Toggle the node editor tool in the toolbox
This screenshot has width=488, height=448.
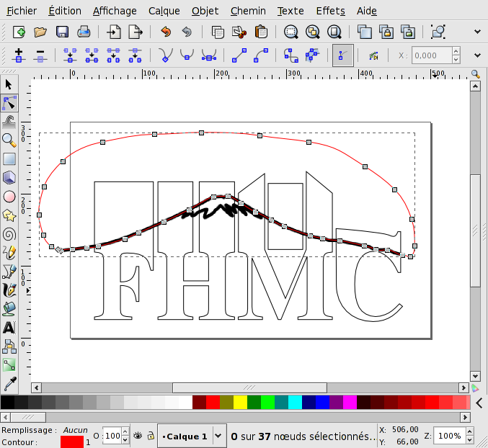click(9, 103)
